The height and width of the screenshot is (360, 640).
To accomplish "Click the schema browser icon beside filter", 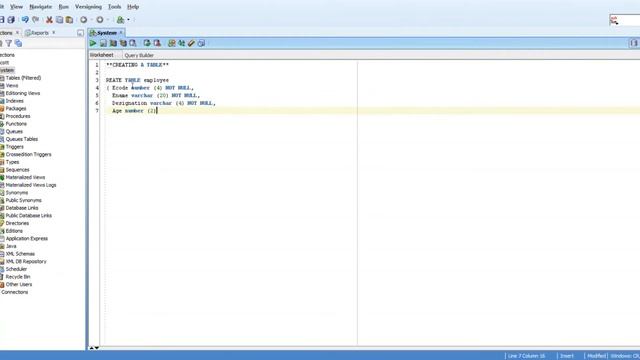I will coord(18,43).
